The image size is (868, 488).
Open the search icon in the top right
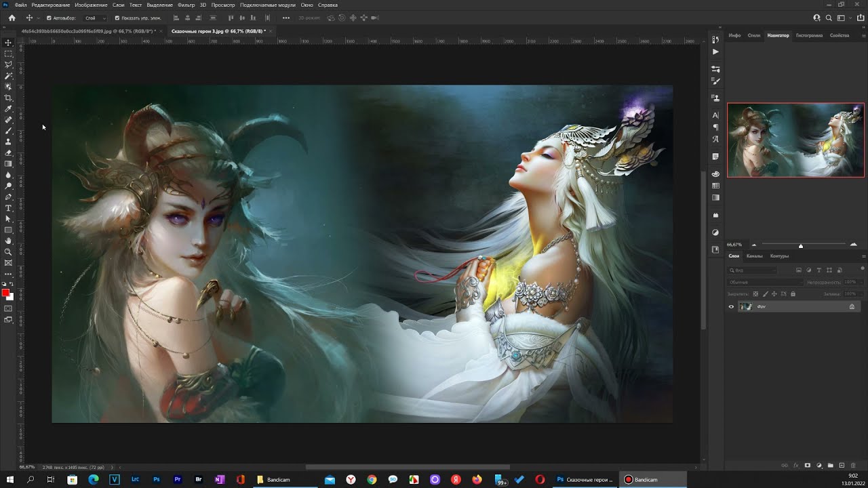[829, 18]
